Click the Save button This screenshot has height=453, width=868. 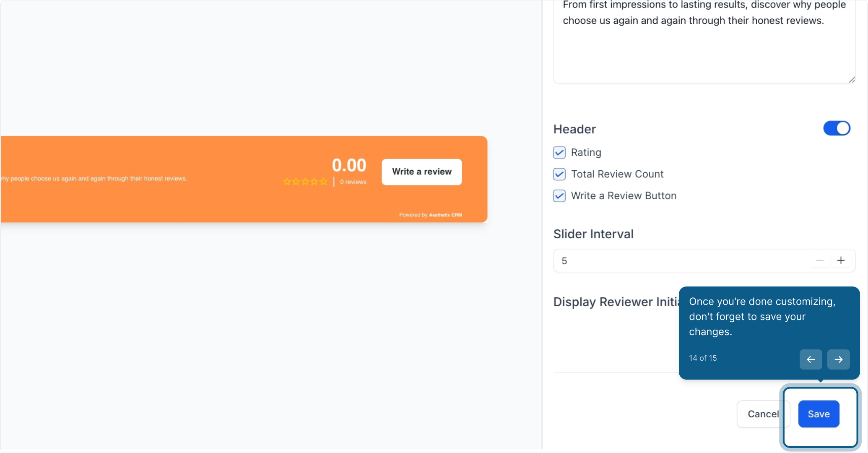click(819, 414)
